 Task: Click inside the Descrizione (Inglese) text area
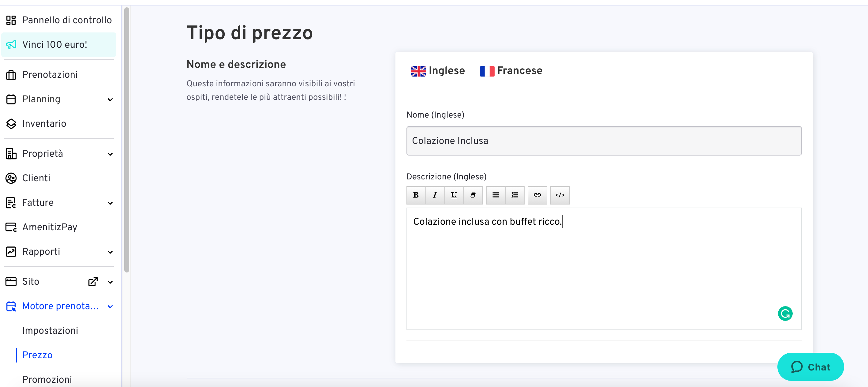pos(604,269)
